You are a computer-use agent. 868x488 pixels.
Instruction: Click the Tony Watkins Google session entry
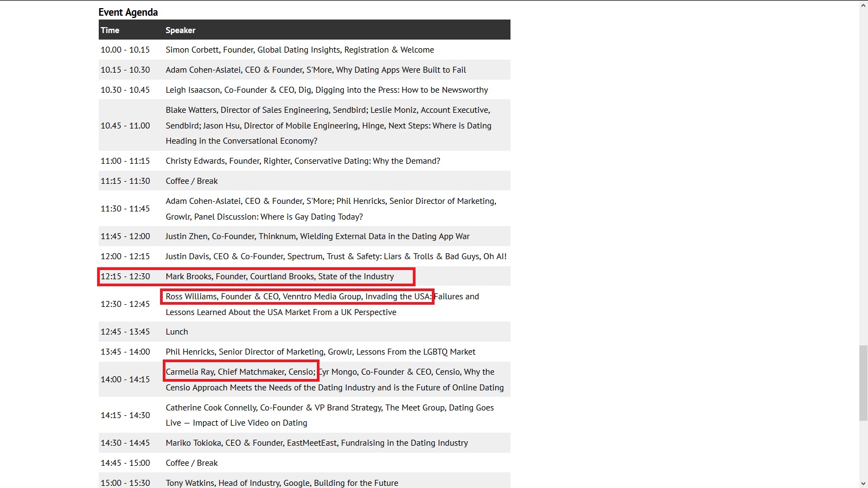(x=282, y=483)
